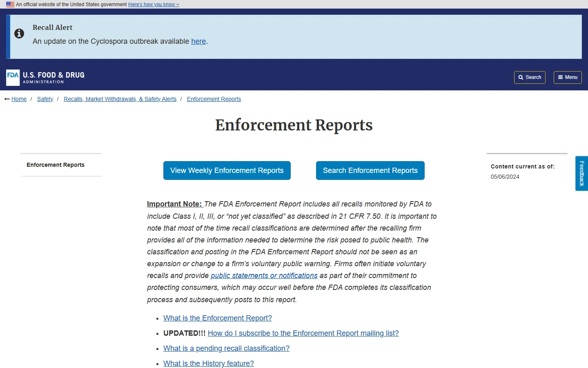Click the Enforcement Reports page heading
Viewport: 588px width, 368px height.
(294, 125)
